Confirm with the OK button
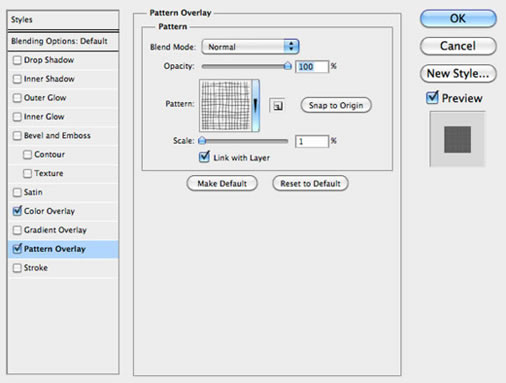This screenshot has height=383, width=506. [458, 19]
